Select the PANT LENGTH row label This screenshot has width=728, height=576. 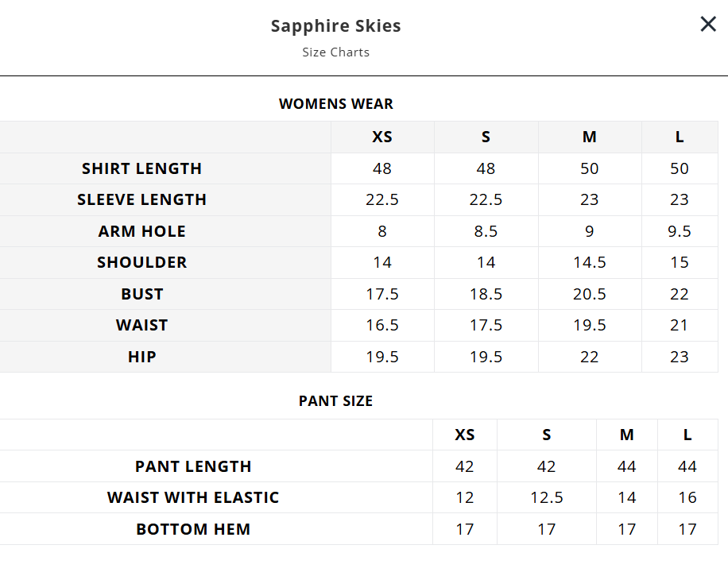pyautogui.click(x=193, y=466)
